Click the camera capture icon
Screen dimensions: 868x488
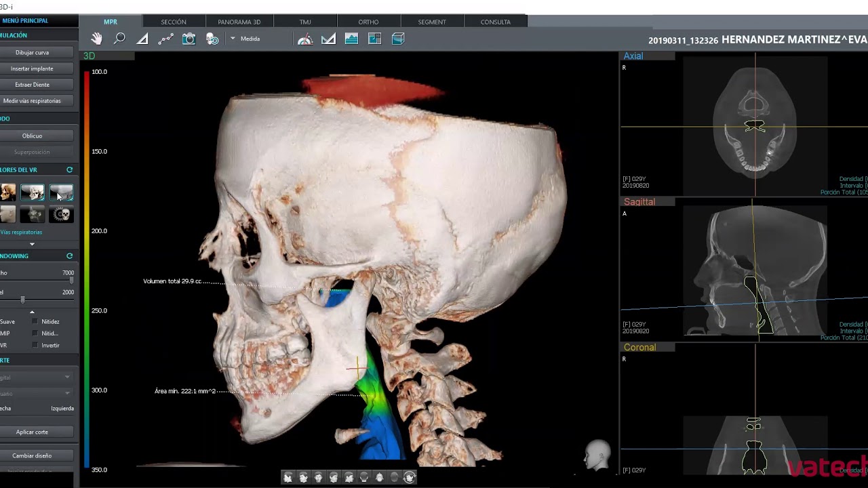(x=189, y=39)
